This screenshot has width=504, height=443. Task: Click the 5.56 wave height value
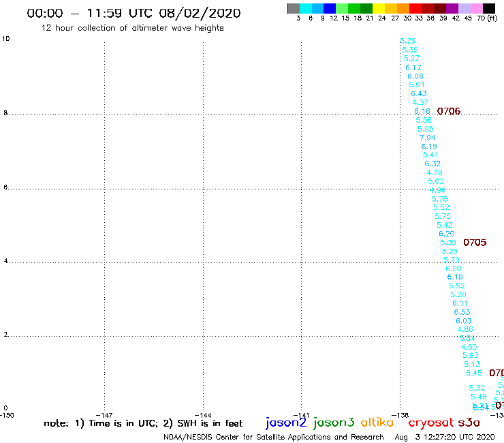(424, 120)
